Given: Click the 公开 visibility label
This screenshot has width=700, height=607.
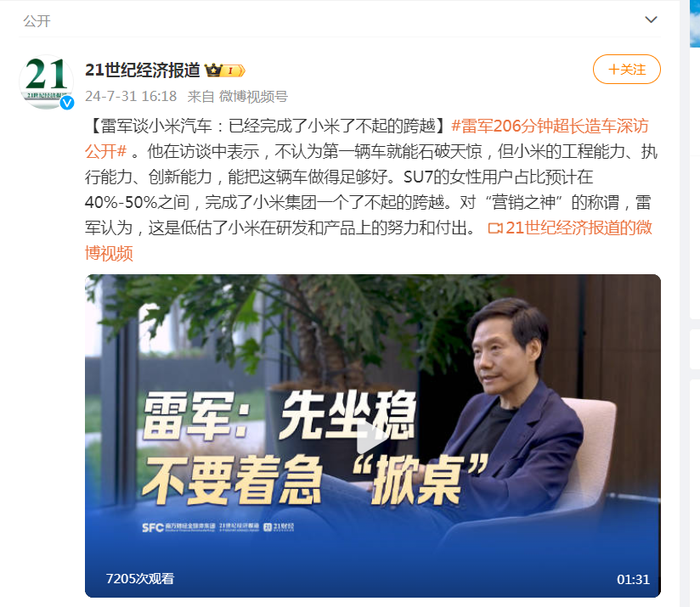Looking at the screenshot, I should (37, 21).
